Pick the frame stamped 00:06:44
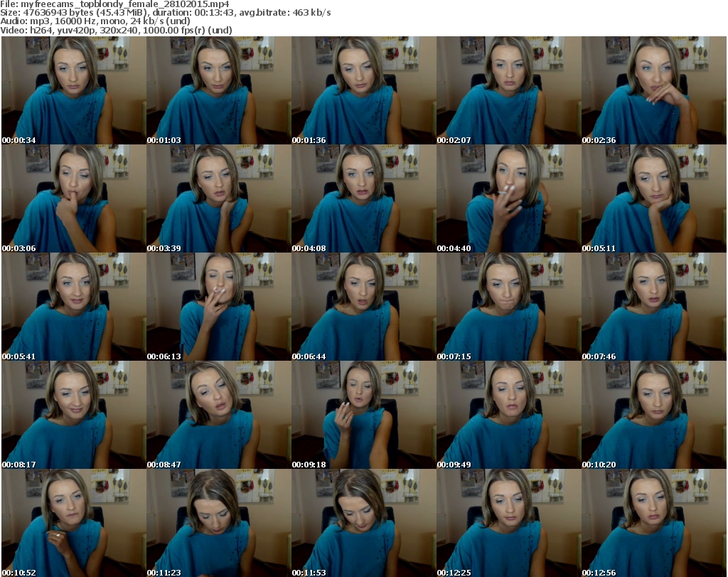 [363, 307]
